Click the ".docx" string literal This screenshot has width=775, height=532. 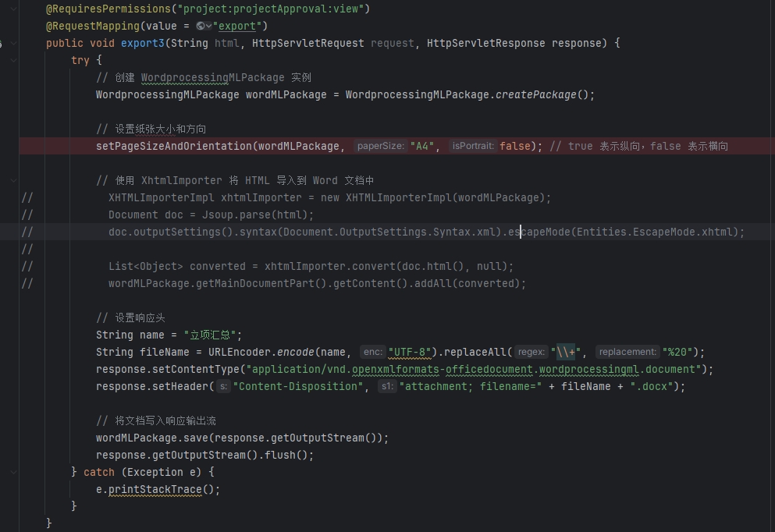coord(652,386)
